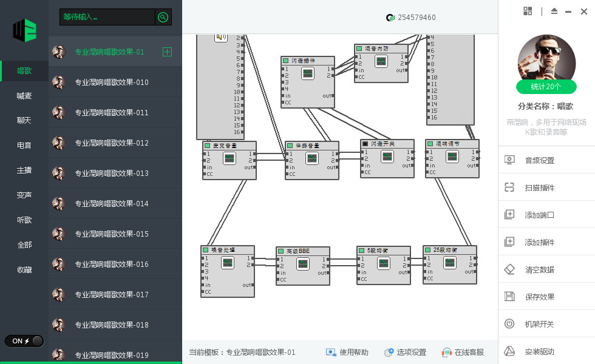This screenshot has width=595, height=364.
Task: Click the search magnifier icon
Action: (163, 17)
